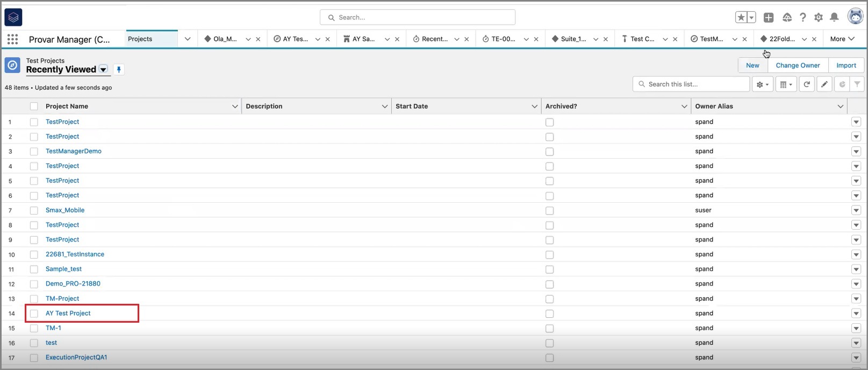This screenshot has height=370, width=868.
Task: Refresh the list view
Action: coord(807,84)
